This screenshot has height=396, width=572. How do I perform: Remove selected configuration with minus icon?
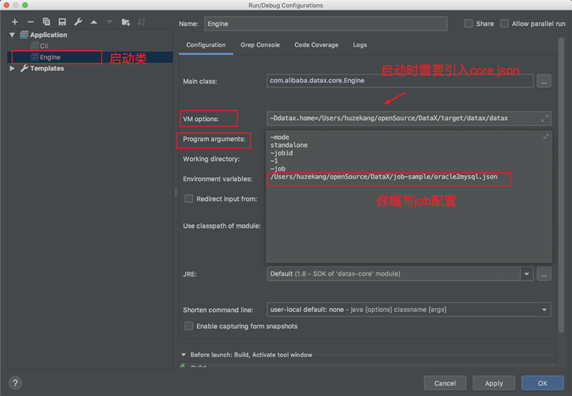[31, 22]
